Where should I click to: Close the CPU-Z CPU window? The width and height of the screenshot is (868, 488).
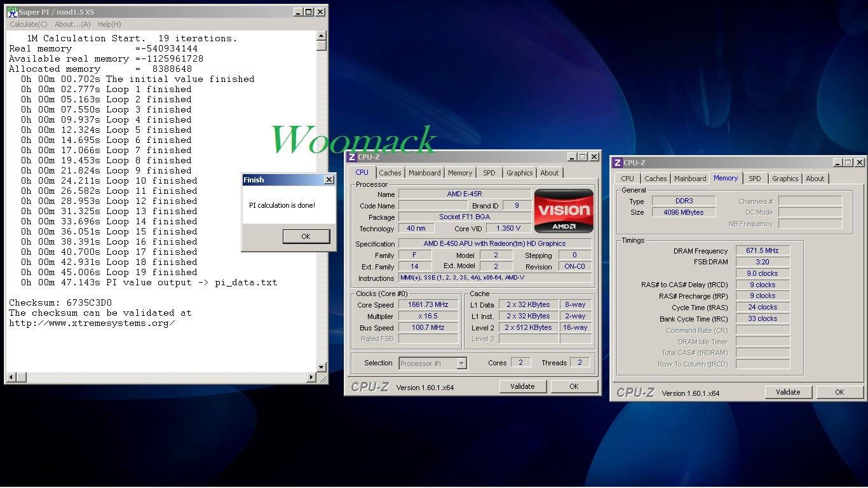[x=594, y=157]
